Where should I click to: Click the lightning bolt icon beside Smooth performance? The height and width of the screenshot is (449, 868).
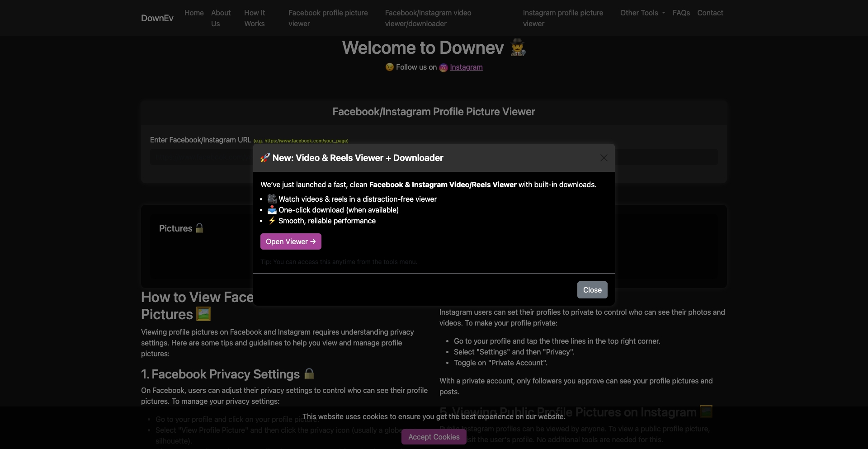(x=272, y=221)
